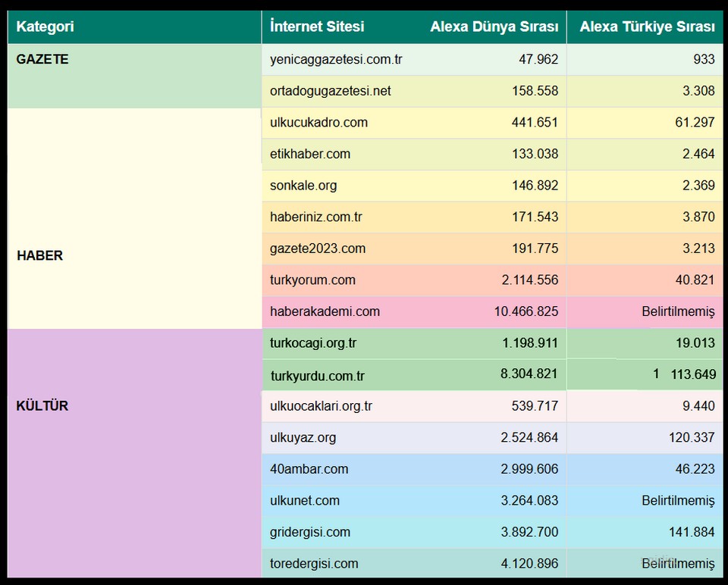Click Belirtilmemiş in the toredergisi.com row

coord(677,564)
